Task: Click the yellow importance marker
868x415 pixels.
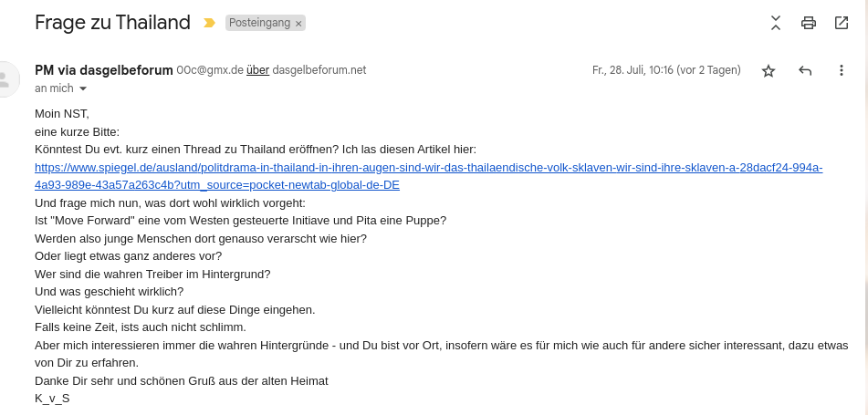Action: (x=209, y=23)
